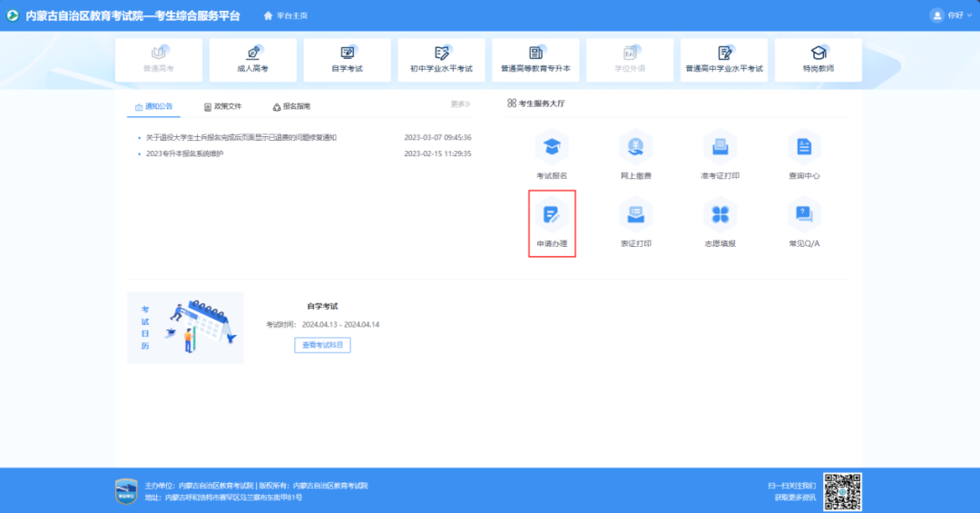
Task: Select the 自学考试 category card
Action: [347, 59]
